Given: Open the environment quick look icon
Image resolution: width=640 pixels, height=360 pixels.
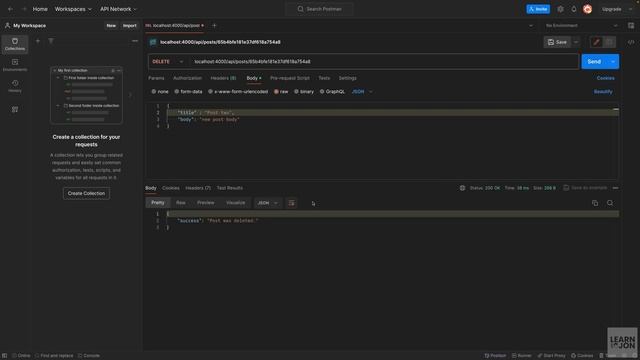Looking at the screenshot, I should click(x=631, y=25).
